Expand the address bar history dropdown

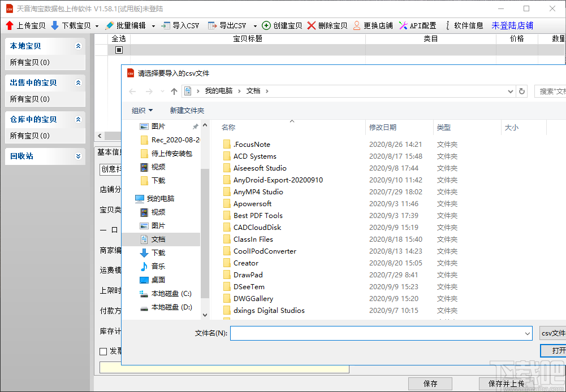click(x=511, y=92)
